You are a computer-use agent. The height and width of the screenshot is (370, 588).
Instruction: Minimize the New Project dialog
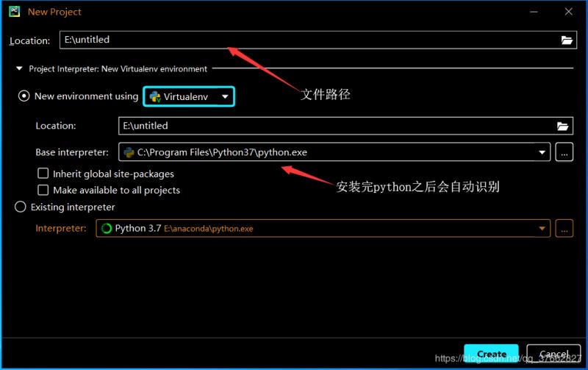pyautogui.click(x=534, y=12)
